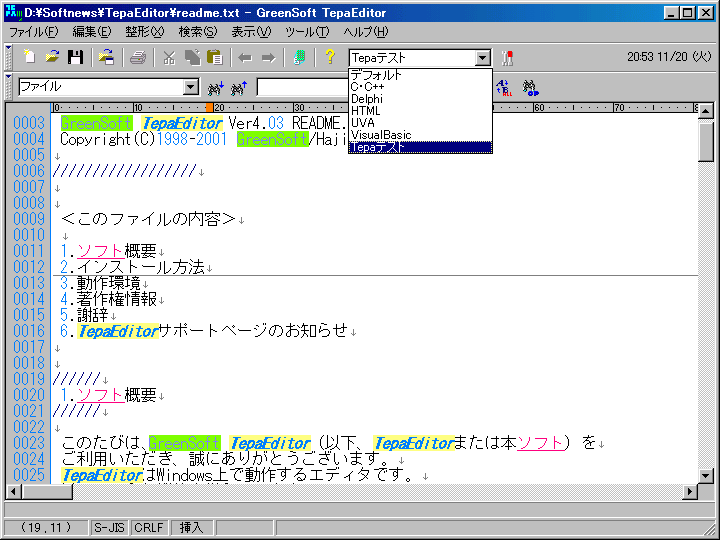Click horizontal scrollbar left arrow
This screenshot has width=720, height=540.
pyautogui.click(x=13, y=492)
